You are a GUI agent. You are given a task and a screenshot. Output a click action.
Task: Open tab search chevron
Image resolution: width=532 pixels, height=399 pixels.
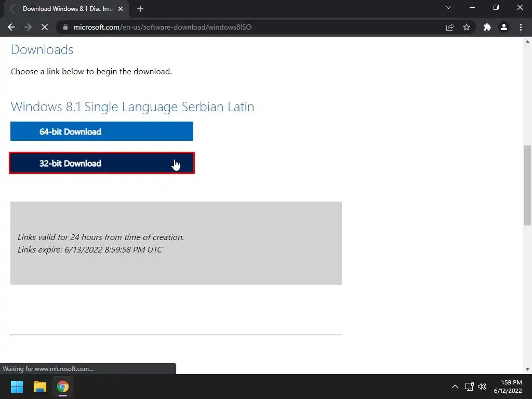pyautogui.click(x=448, y=7)
